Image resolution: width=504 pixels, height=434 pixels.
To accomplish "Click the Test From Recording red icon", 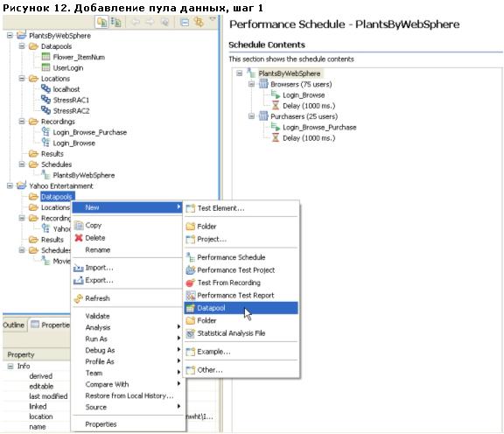I will click(x=190, y=283).
